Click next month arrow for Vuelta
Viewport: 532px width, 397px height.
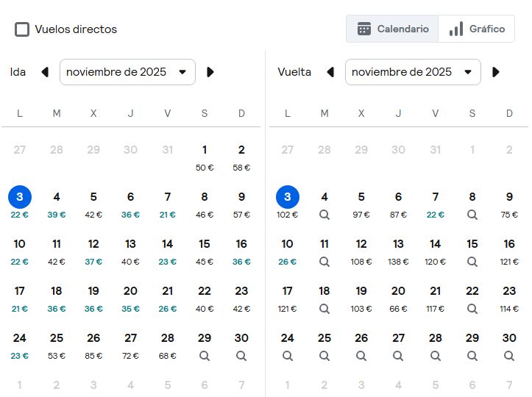(496, 72)
